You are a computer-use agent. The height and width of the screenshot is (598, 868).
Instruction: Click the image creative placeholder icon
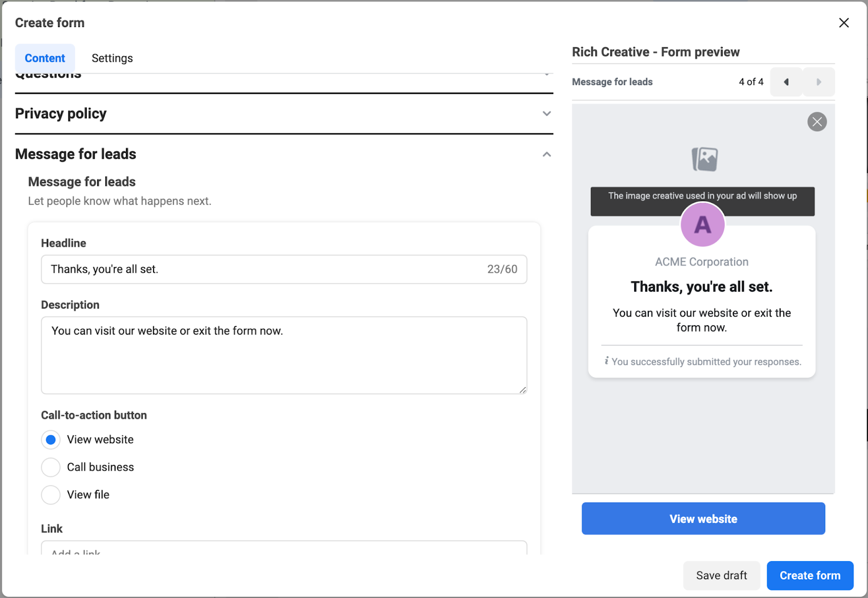(704, 159)
